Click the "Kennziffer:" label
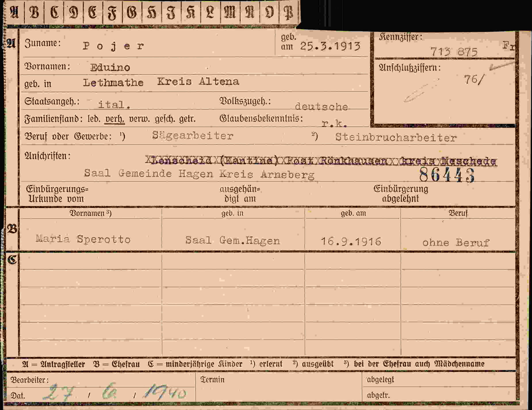 coord(400,37)
